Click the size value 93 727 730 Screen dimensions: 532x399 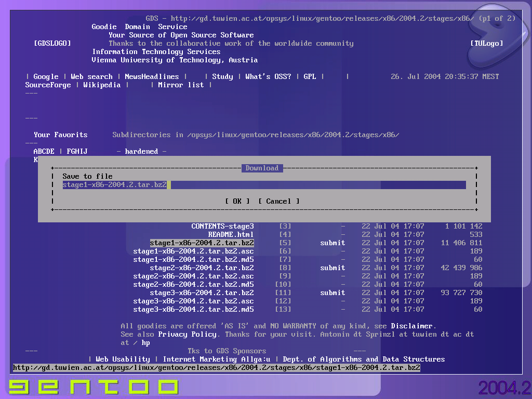pyautogui.click(x=461, y=293)
